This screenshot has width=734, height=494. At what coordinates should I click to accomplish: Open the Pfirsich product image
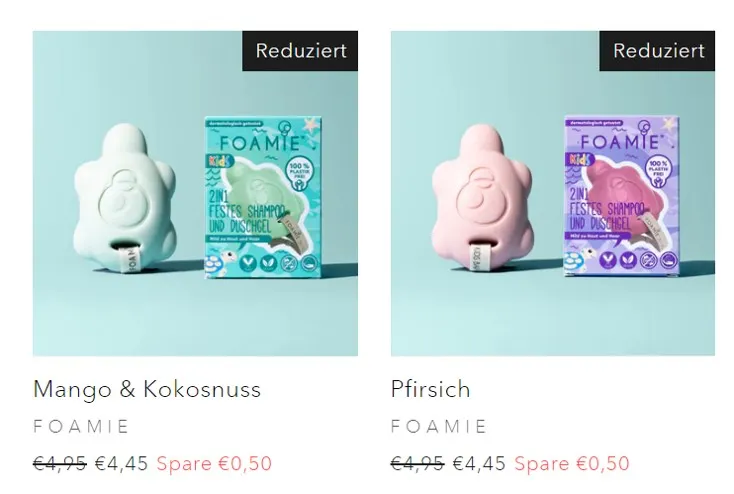coord(553,193)
